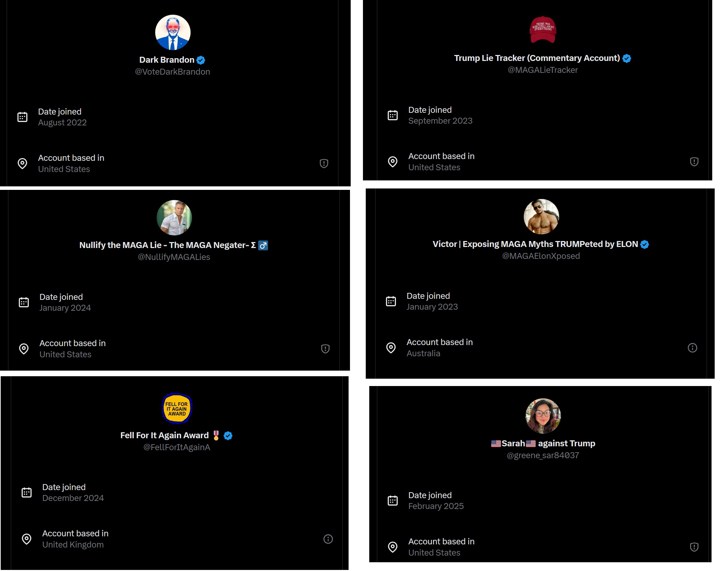Open Fell For It Again Award badge avatar
Viewport: 728px width, 571px height.
click(177, 408)
